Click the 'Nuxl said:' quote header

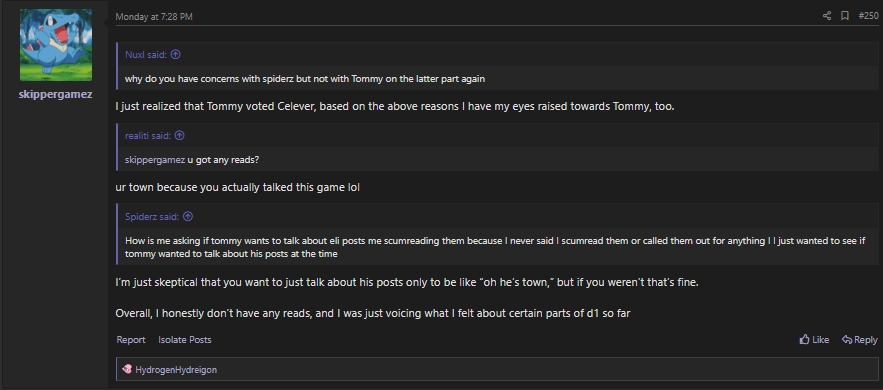click(x=145, y=55)
